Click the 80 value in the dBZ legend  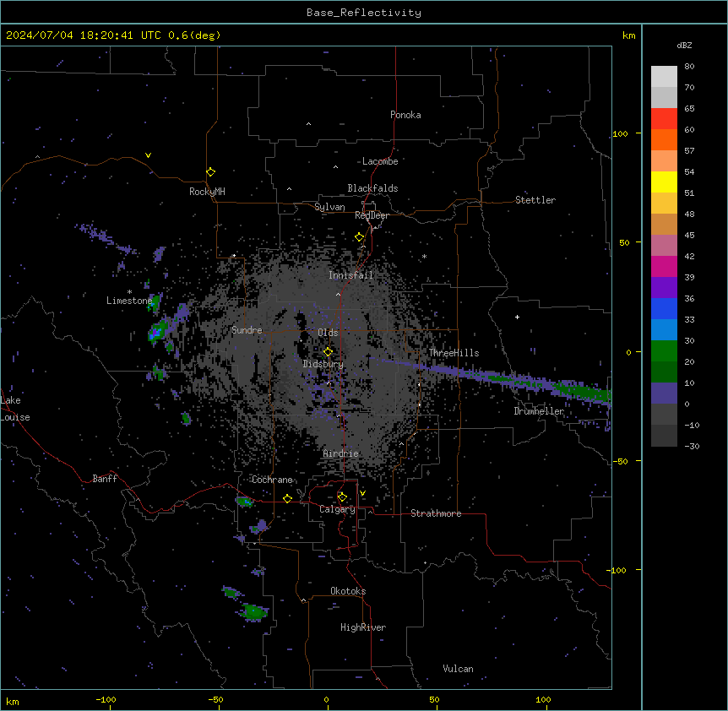pos(689,67)
